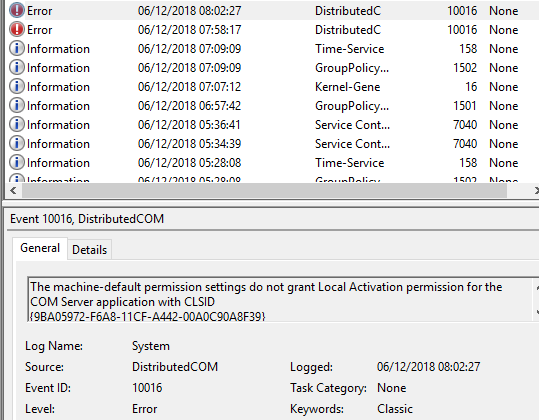Click the left arrow of horizontal scrollbar

(x=13, y=190)
